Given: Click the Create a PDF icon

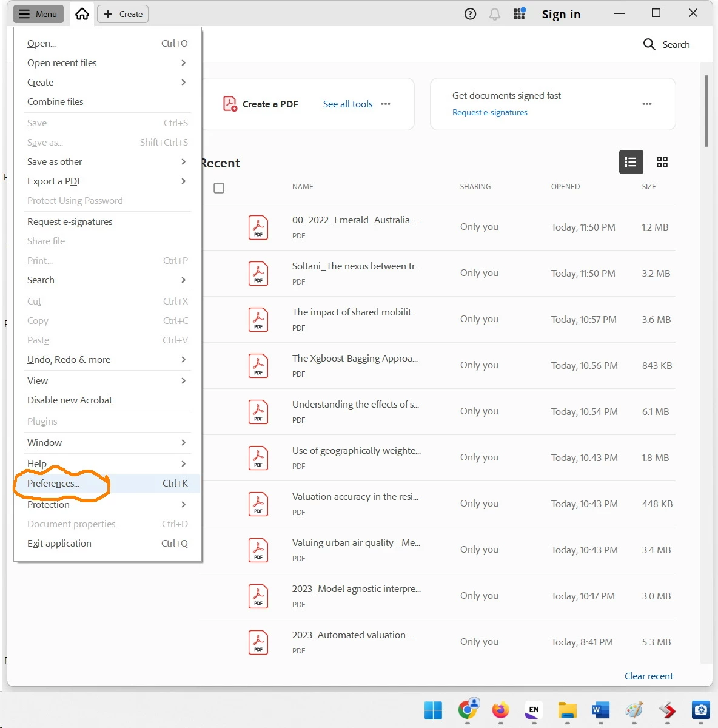Looking at the screenshot, I should coord(230,104).
